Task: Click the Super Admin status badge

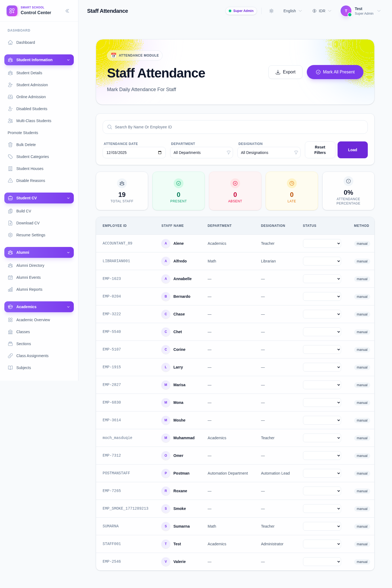Action: (241, 11)
